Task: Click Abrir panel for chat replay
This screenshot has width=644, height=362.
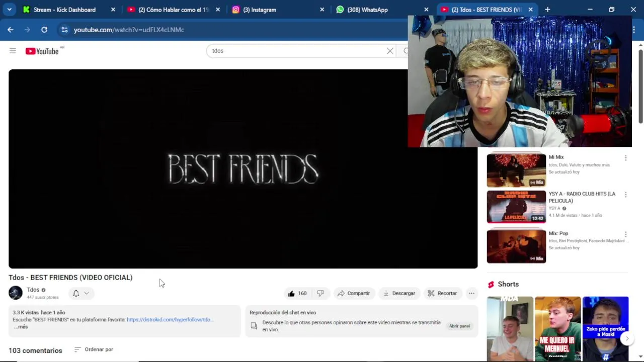Action: click(459, 326)
